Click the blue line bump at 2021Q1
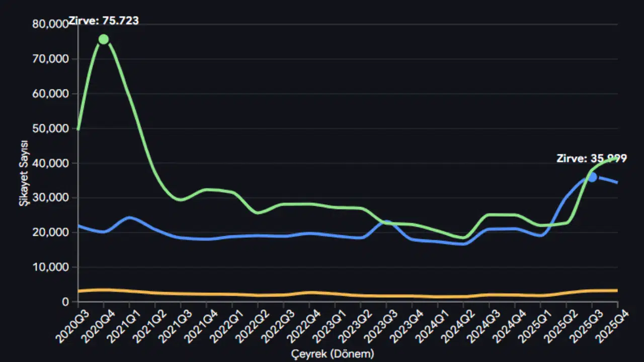The image size is (644, 362). (129, 218)
